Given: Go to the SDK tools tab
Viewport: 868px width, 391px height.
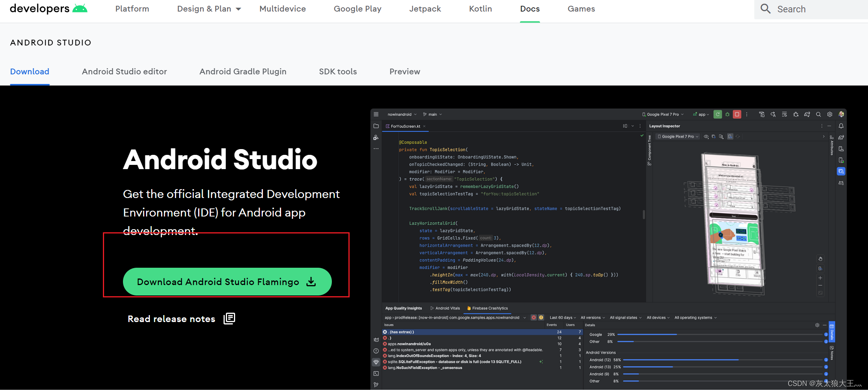Looking at the screenshot, I should 338,72.
